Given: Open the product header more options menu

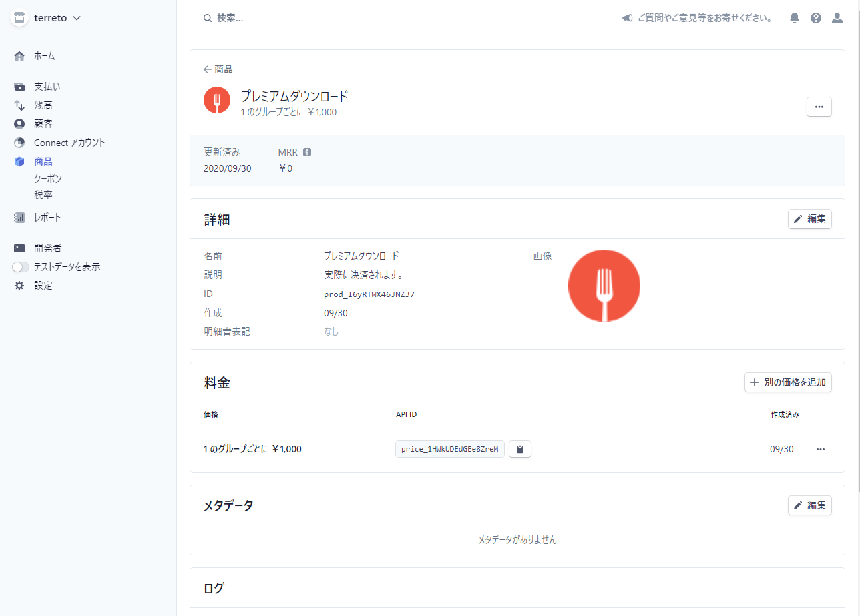Looking at the screenshot, I should click(819, 107).
